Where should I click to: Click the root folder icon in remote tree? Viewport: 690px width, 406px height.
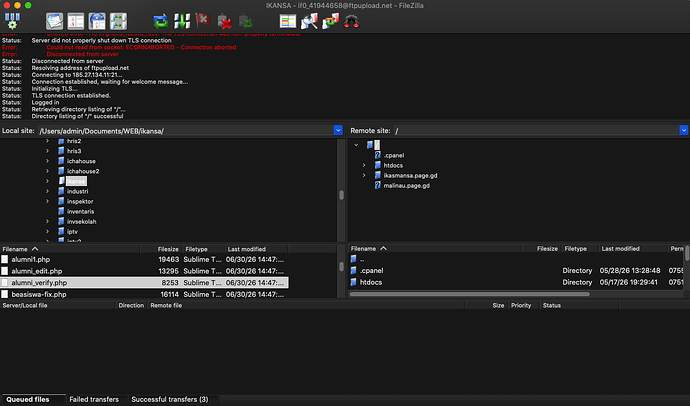click(370, 145)
